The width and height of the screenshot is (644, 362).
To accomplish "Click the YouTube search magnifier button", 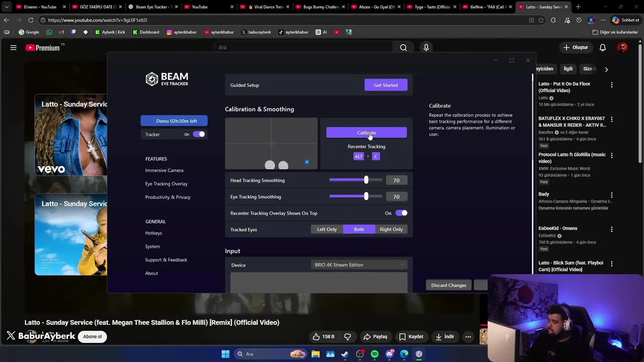I will (404, 47).
